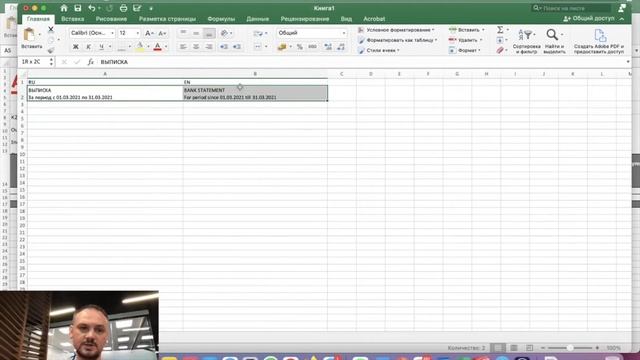
Task: Click Удалить cells button
Action: tap(465, 40)
